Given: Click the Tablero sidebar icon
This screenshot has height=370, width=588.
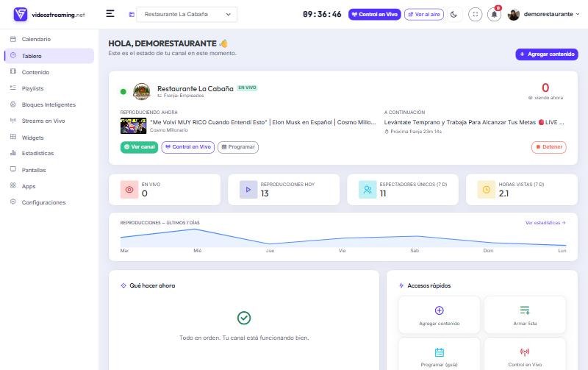Looking at the screenshot, I should point(13,56).
